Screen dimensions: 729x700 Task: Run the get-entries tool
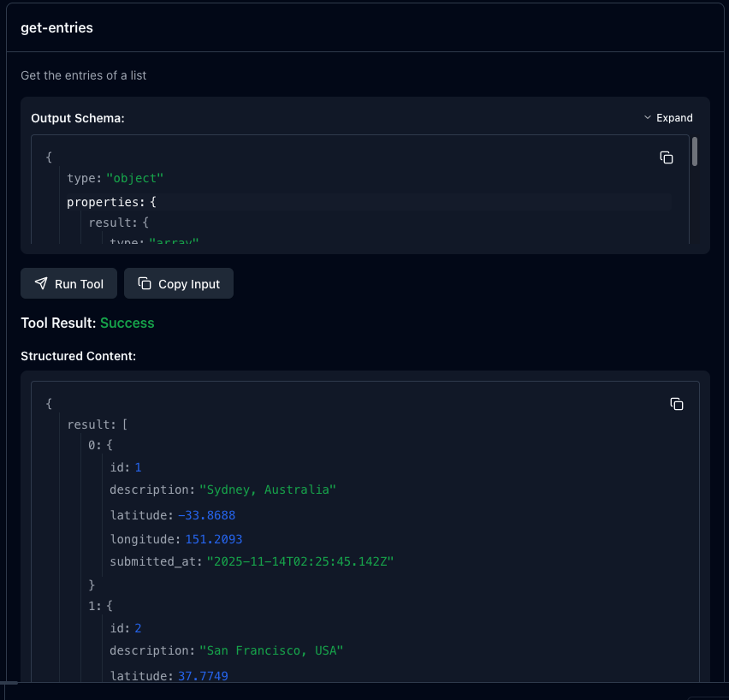[68, 283]
